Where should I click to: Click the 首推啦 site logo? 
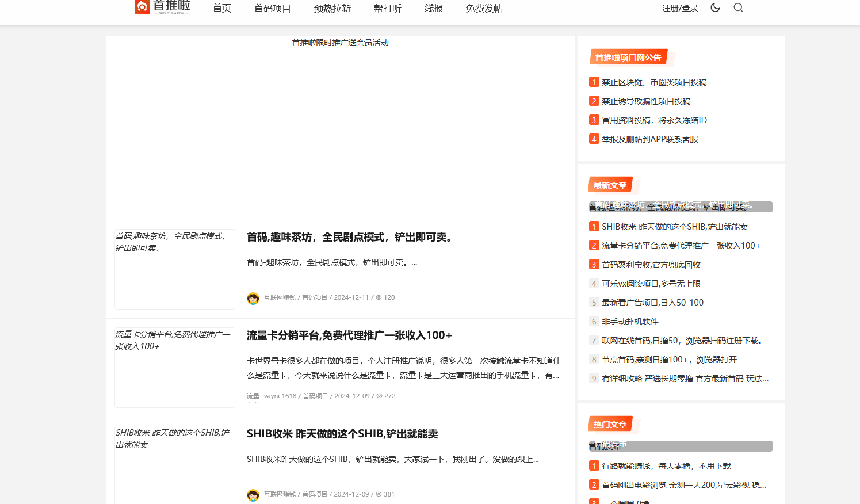162,7
